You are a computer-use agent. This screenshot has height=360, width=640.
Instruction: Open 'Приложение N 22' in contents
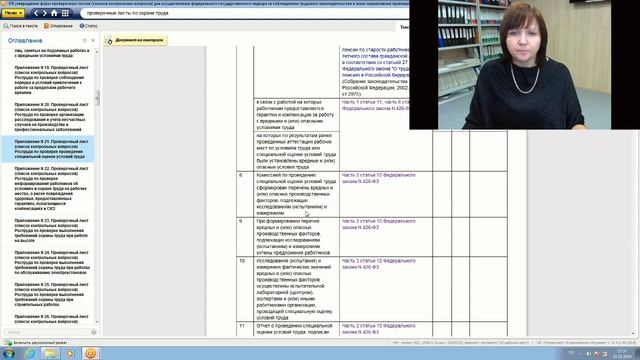(51, 188)
